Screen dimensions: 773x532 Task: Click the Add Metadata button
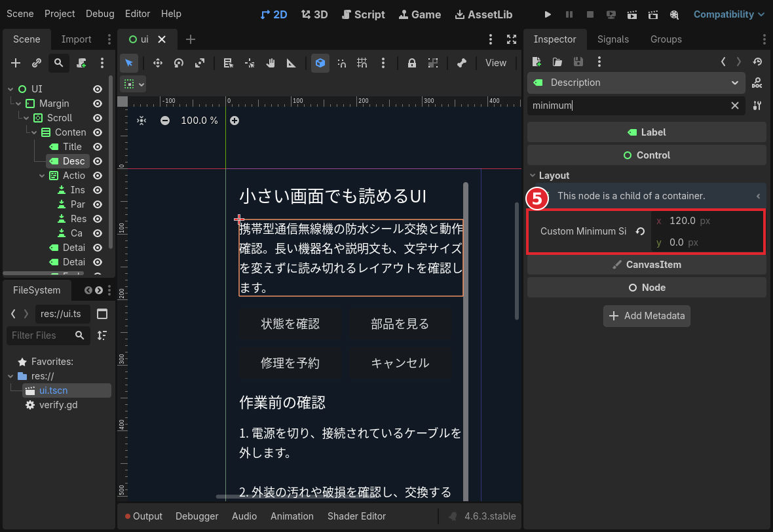pos(647,316)
